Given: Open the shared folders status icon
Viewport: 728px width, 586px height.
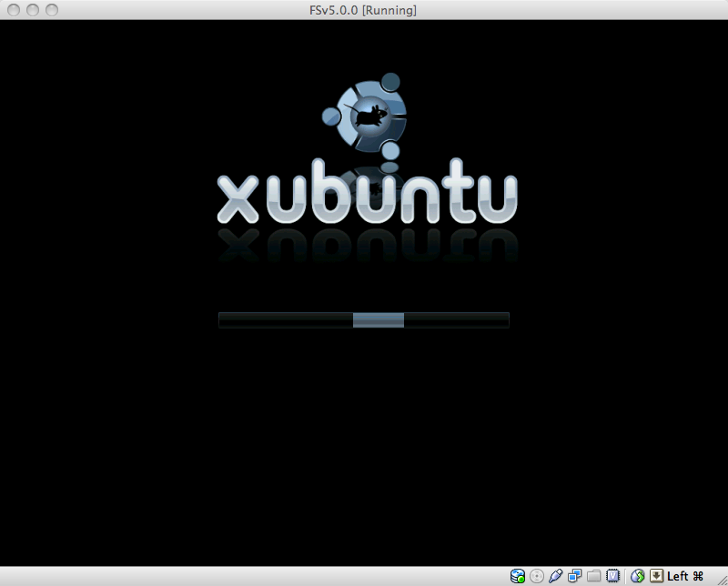Looking at the screenshot, I should click(x=594, y=576).
